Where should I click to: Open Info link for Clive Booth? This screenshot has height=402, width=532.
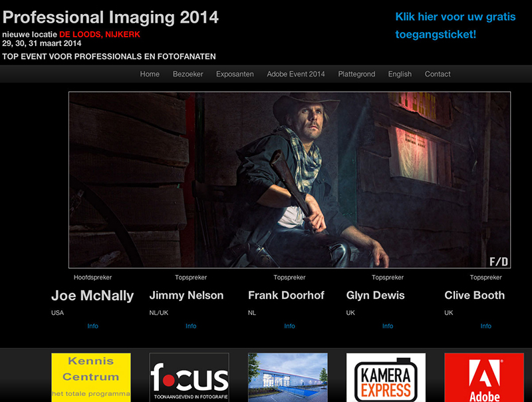(x=485, y=326)
